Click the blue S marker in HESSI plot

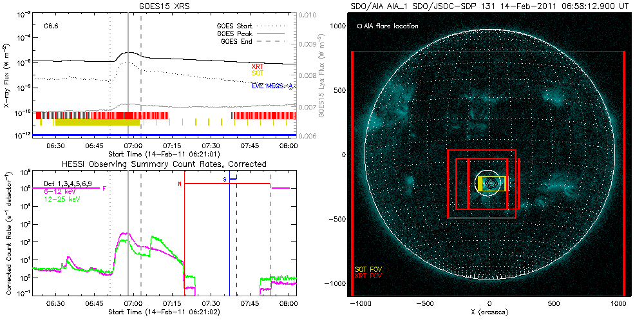(225, 178)
